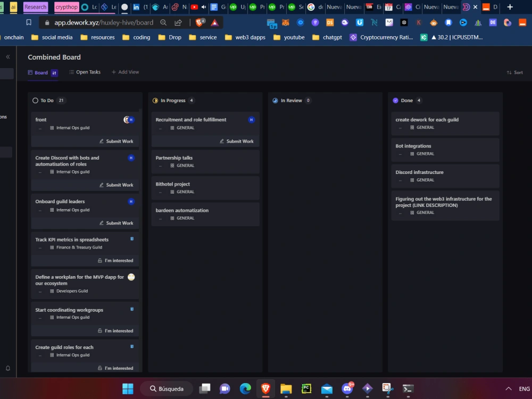Open the Cryptocurrency Rati... bookmark
The image size is (532, 399).
click(x=381, y=37)
